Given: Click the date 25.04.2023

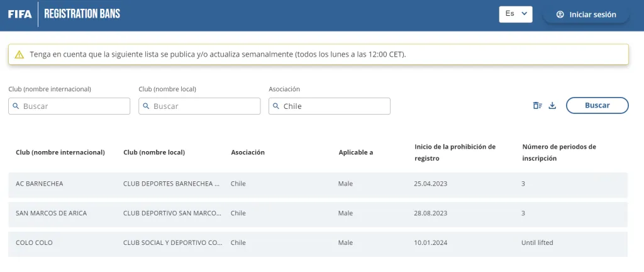Looking at the screenshot, I should click(x=430, y=184).
